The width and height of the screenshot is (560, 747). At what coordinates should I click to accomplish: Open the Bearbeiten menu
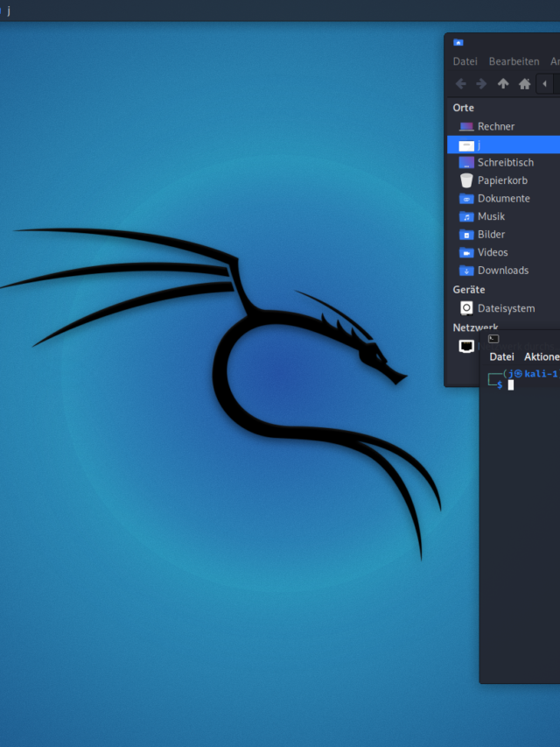(x=514, y=61)
